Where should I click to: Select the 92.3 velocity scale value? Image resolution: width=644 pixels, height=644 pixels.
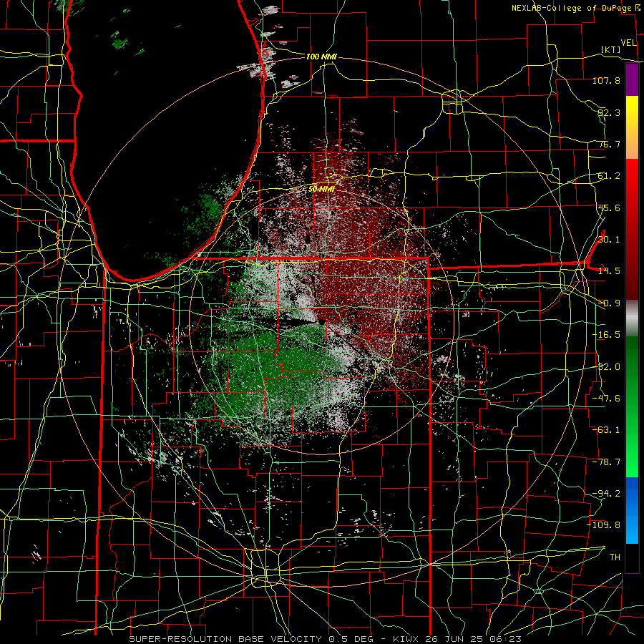[609, 112]
